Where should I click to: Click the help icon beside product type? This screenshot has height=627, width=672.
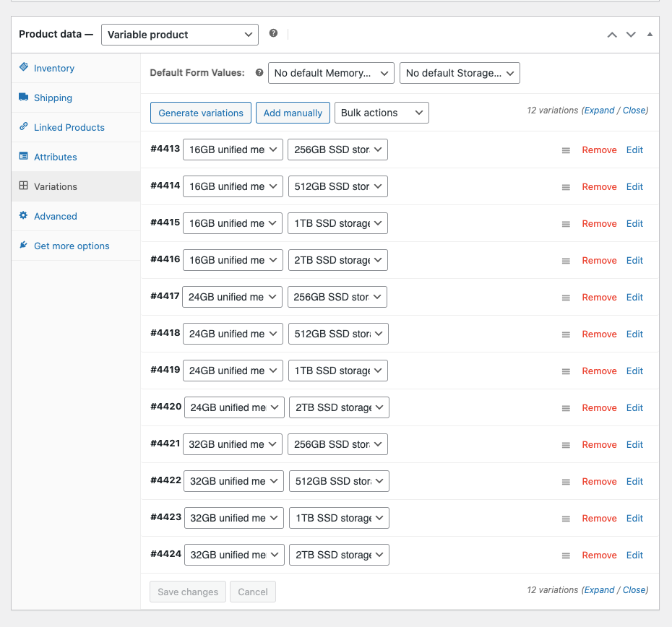click(273, 33)
